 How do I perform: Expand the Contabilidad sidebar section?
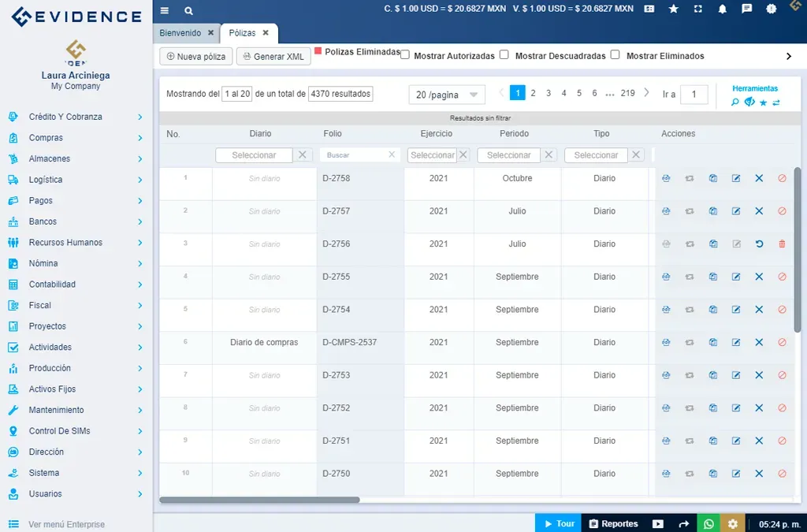click(x=76, y=284)
